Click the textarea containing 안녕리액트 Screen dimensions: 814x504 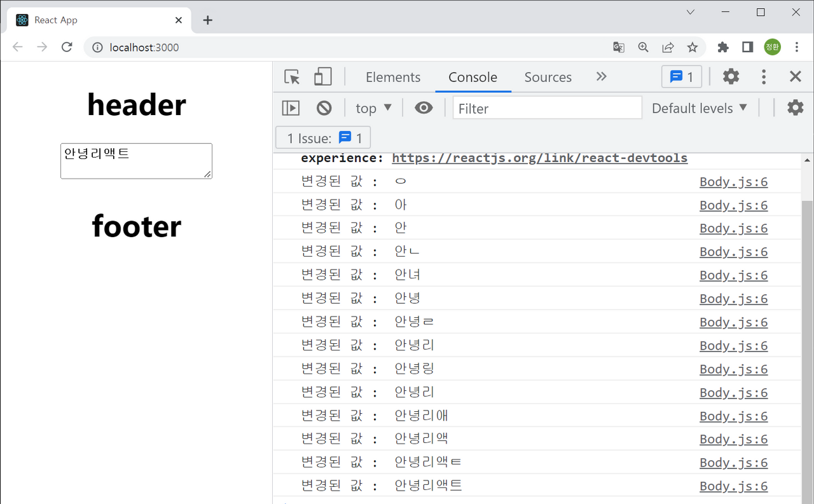136,161
